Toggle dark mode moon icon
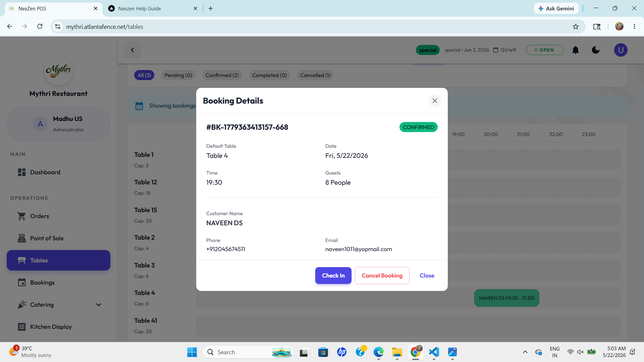644x362 pixels. tap(596, 50)
